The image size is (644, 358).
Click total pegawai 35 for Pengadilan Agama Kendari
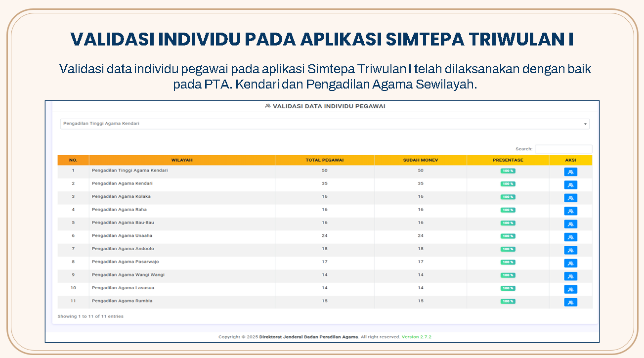tap(325, 183)
